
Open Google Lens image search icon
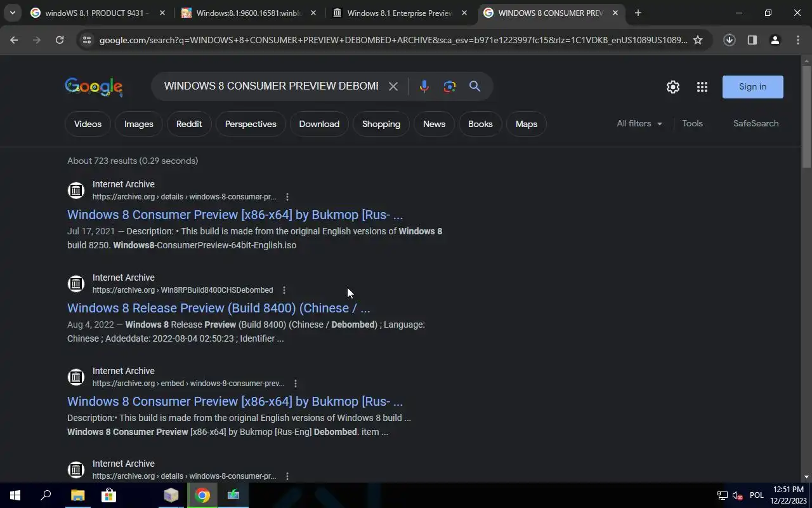click(450, 86)
